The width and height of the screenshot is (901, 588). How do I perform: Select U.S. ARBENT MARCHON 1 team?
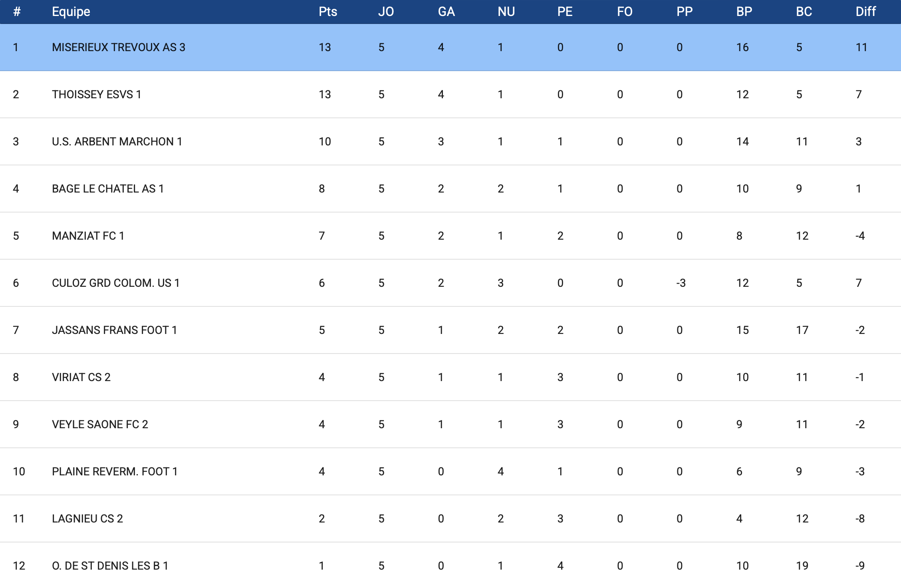(117, 142)
